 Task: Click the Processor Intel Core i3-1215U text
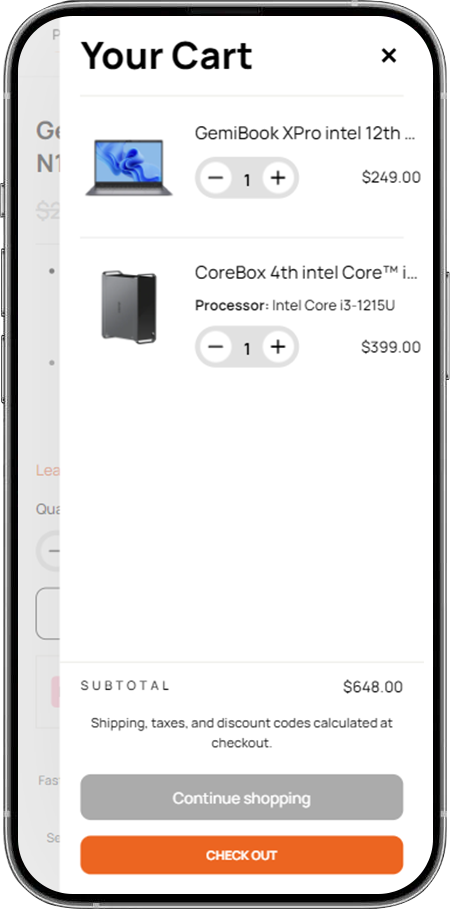point(295,306)
